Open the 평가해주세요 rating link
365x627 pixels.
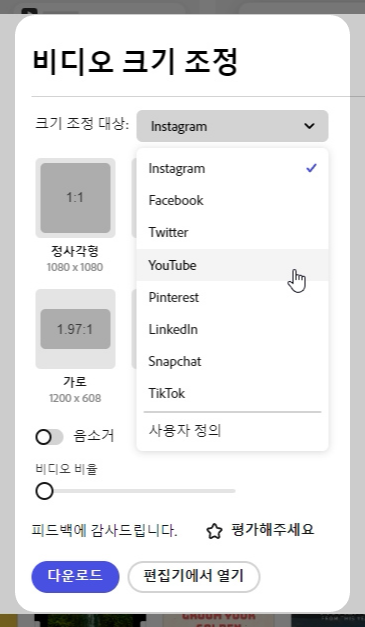tap(273, 530)
